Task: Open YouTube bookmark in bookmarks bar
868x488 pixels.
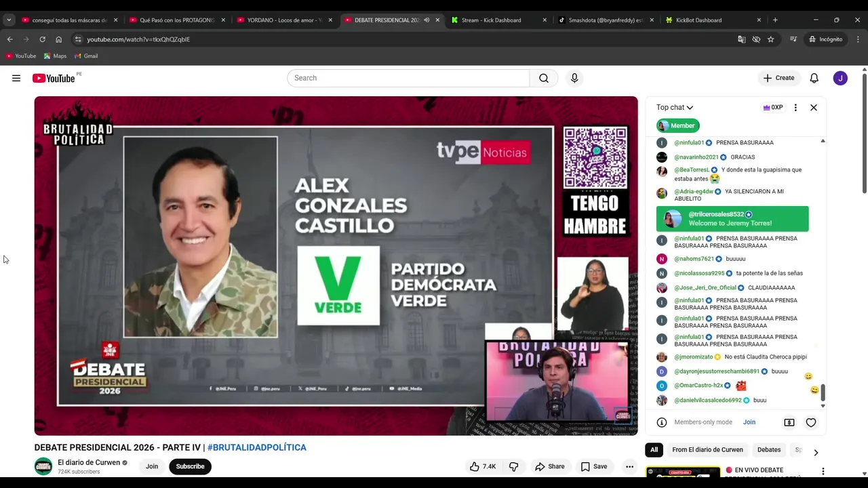Action: [21, 56]
